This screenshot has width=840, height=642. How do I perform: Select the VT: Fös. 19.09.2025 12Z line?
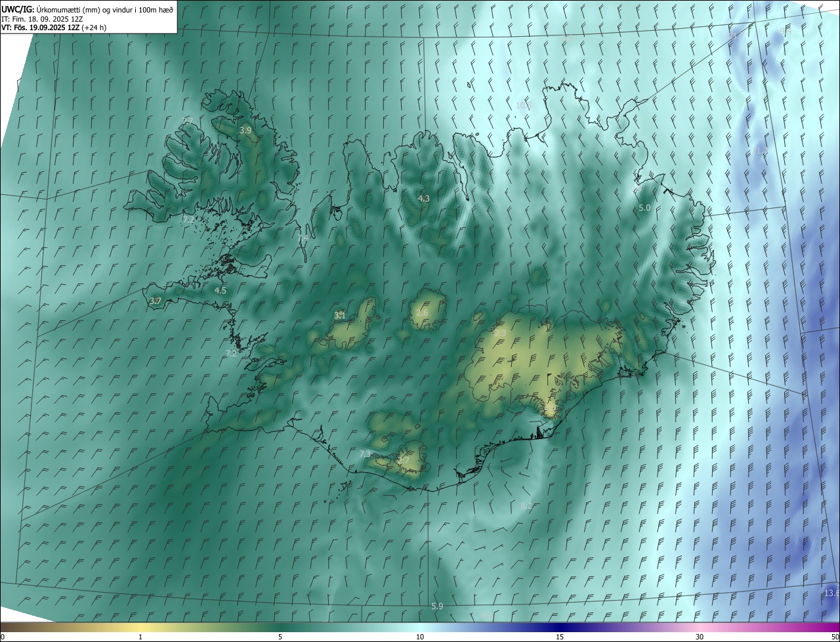(x=54, y=28)
